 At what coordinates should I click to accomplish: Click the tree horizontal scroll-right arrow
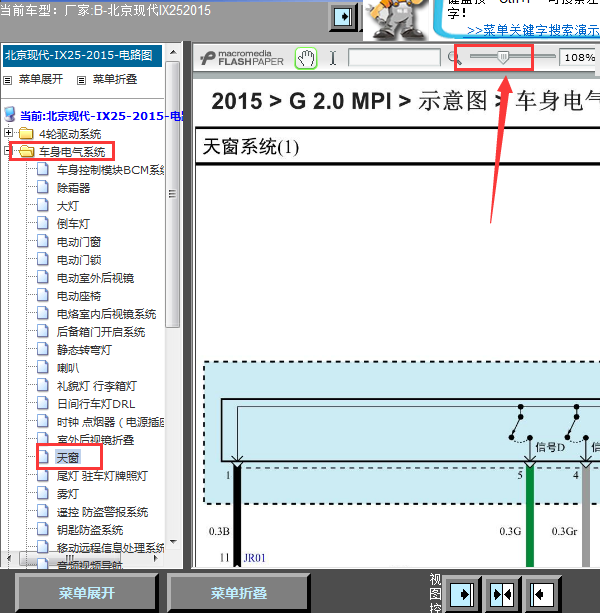coord(156,558)
